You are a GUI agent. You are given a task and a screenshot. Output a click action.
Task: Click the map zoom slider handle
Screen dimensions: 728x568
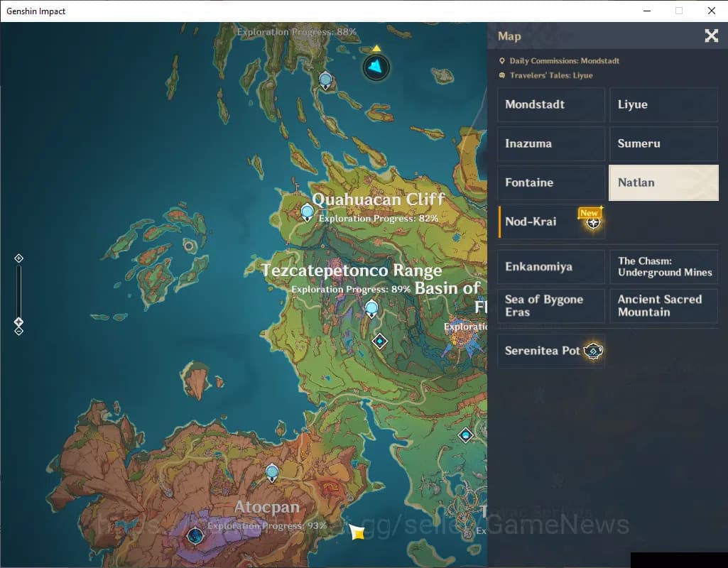19,322
